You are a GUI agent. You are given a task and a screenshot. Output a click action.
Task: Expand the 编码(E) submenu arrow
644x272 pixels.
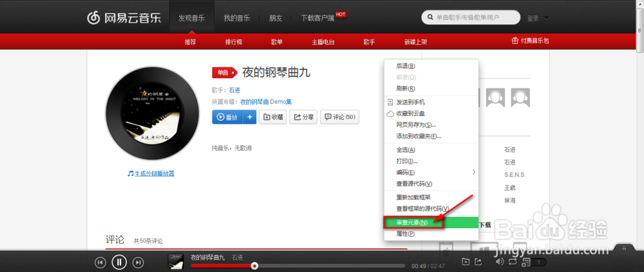(473, 172)
